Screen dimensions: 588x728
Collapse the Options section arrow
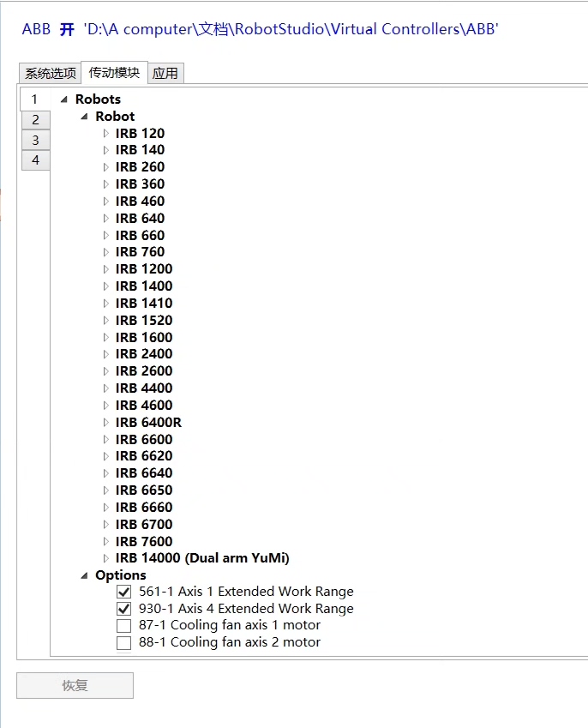85,575
